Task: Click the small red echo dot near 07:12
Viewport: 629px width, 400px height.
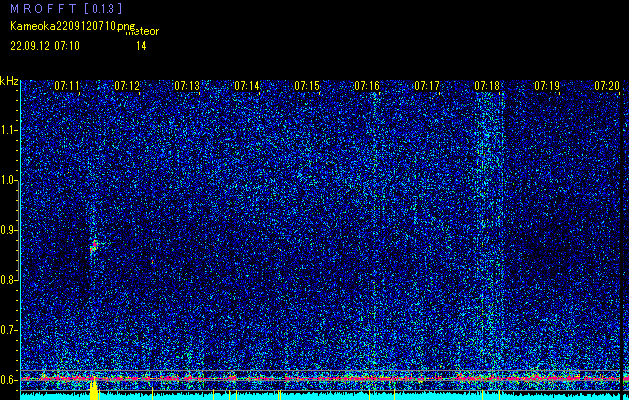Action: coord(152,262)
